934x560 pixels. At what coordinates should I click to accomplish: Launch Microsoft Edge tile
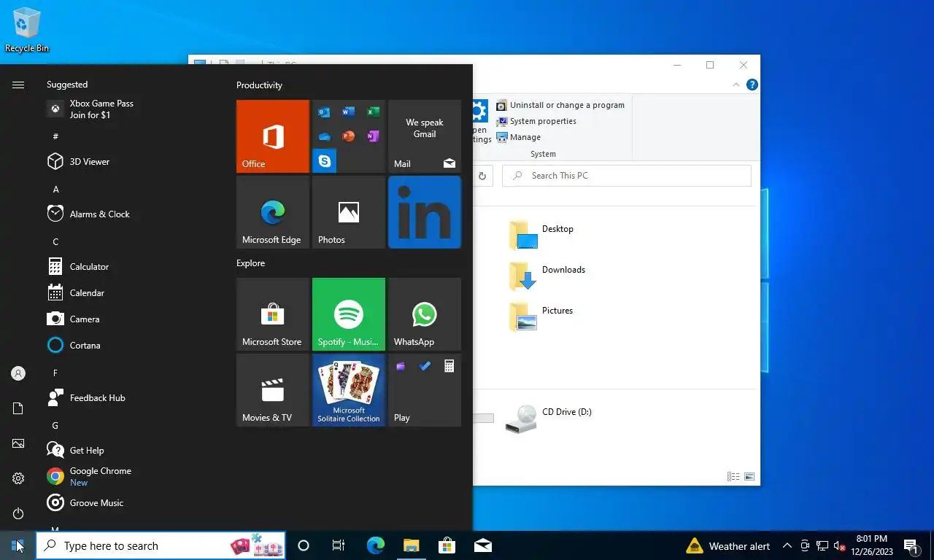tap(273, 212)
